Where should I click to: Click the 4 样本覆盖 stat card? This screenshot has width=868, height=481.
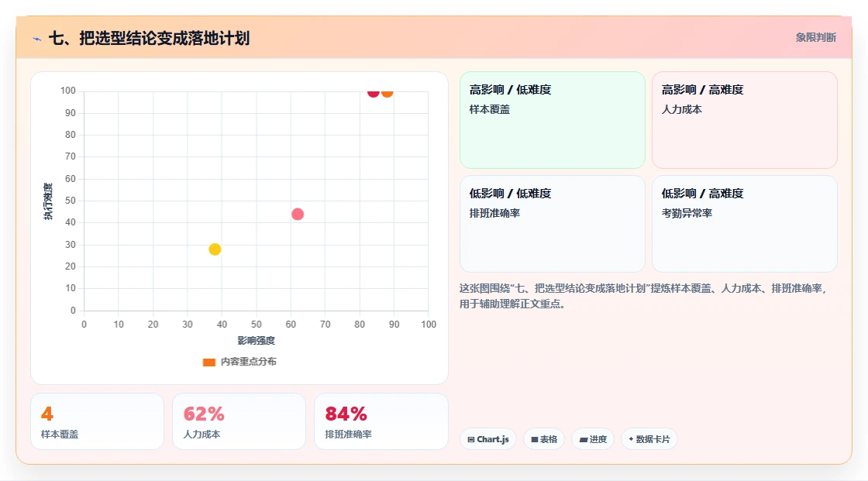point(98,421)
